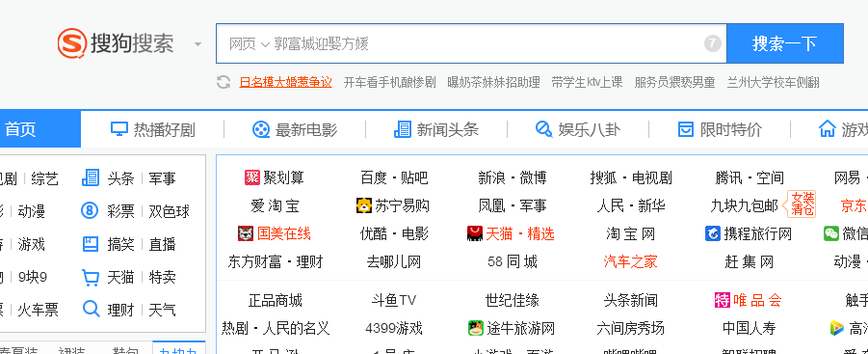The image size is (868, 354).
Task: Open hot topic 日名模太婚惹争议
Action: click(x=286, y=83)
